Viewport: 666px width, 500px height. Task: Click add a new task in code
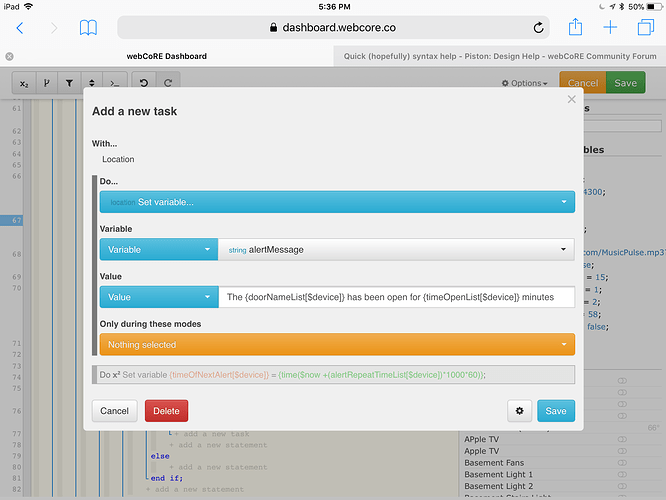click(212, 434)
